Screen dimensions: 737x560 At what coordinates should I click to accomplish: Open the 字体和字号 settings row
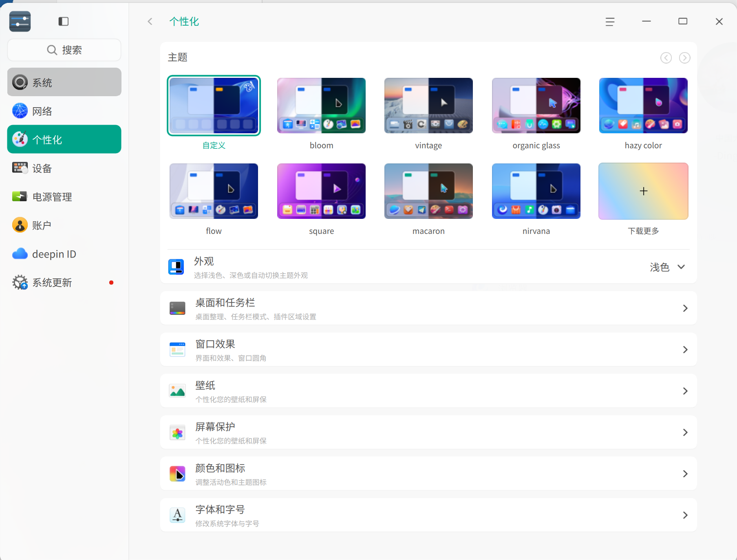click(x=428, y=515)
